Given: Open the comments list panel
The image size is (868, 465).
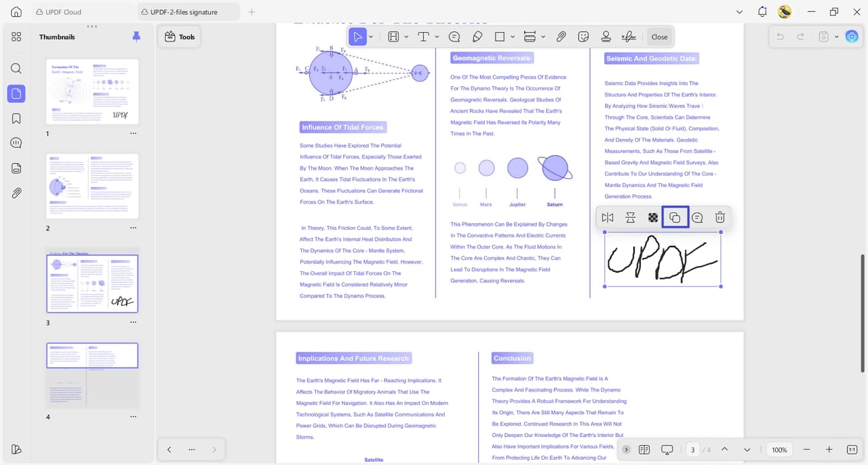Looking at the screenshot, I should 16,143.
